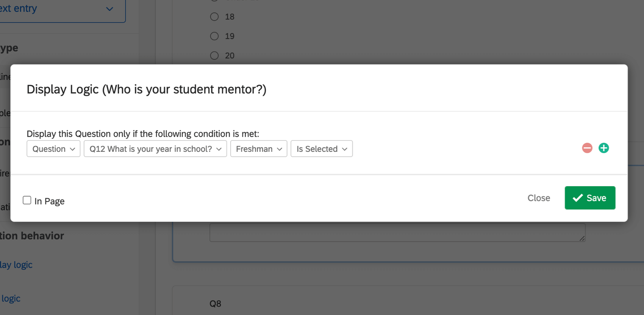Image resolution: width=644 pixels, height=315 pixels.
Task: Click Close to dismiss the Display Logic dialog
Action: pos(538,198)
